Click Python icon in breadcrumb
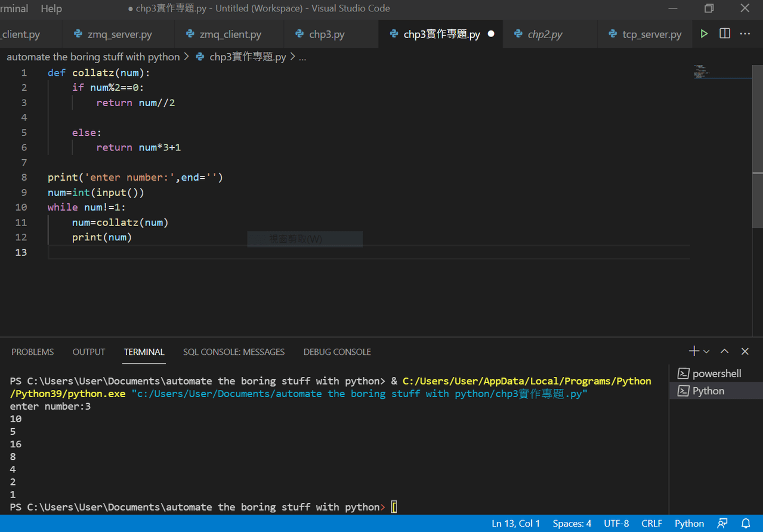The width and height of the screenshot is (763, 532). click(199, 57)
